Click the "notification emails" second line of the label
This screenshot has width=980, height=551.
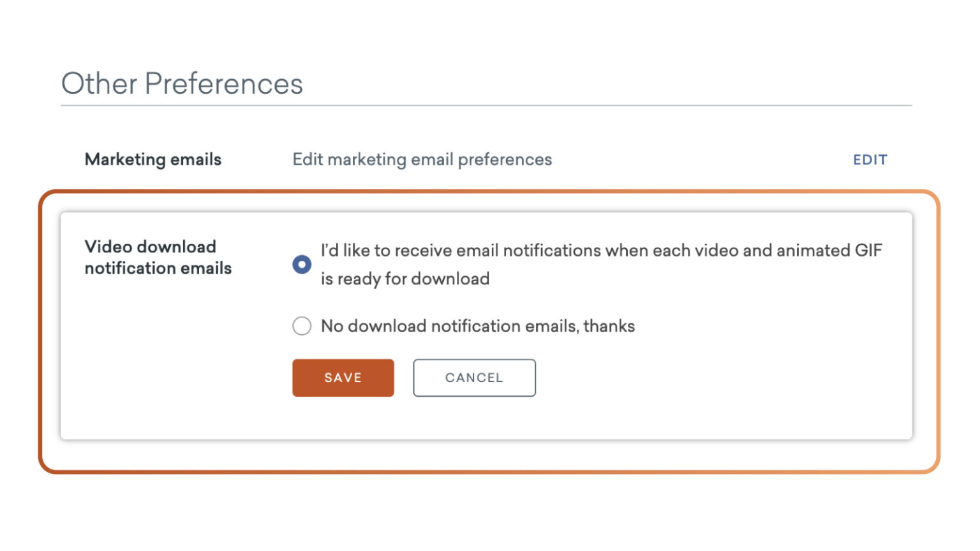158,268
